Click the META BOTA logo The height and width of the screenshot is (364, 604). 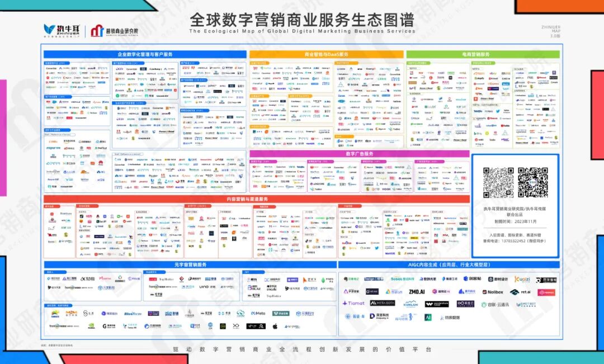[381, 303]
